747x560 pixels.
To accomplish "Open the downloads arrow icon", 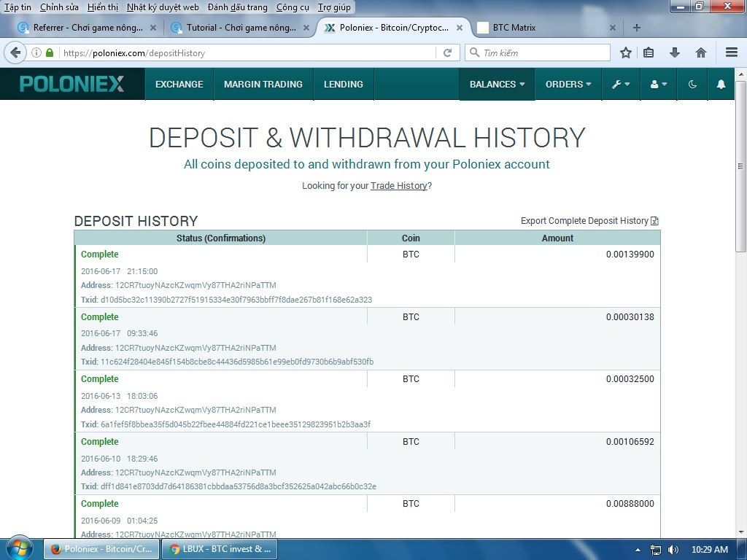I will pos(675,52).
